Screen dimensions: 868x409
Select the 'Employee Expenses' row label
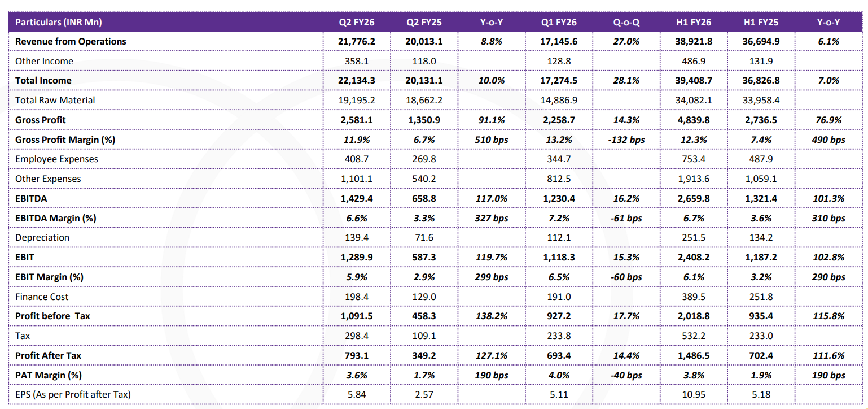point(56,159)
